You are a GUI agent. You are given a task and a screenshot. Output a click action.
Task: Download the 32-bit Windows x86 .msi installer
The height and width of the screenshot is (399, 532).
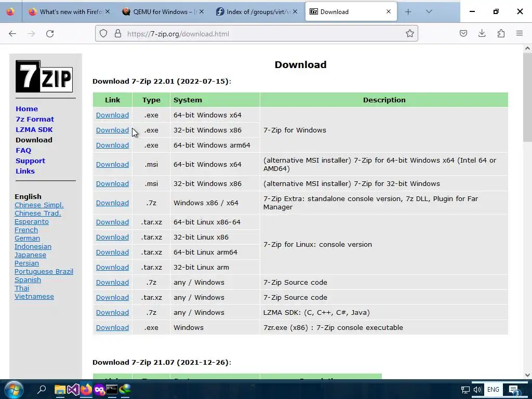point(112,183)
